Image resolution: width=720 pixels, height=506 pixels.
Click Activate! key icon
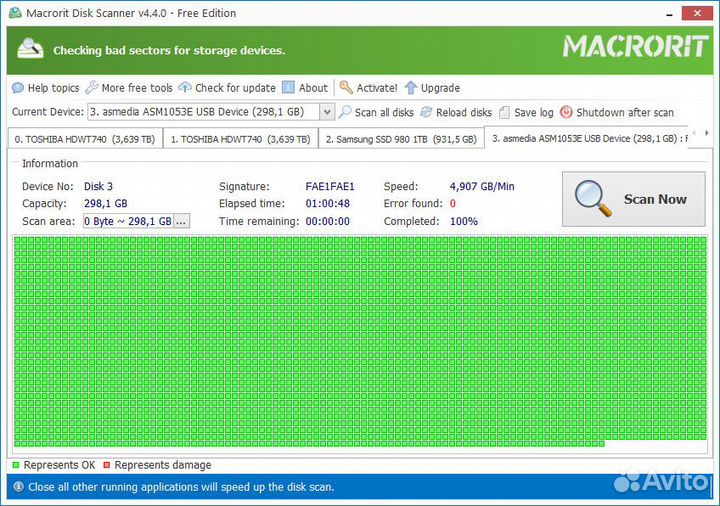(346, 88)
